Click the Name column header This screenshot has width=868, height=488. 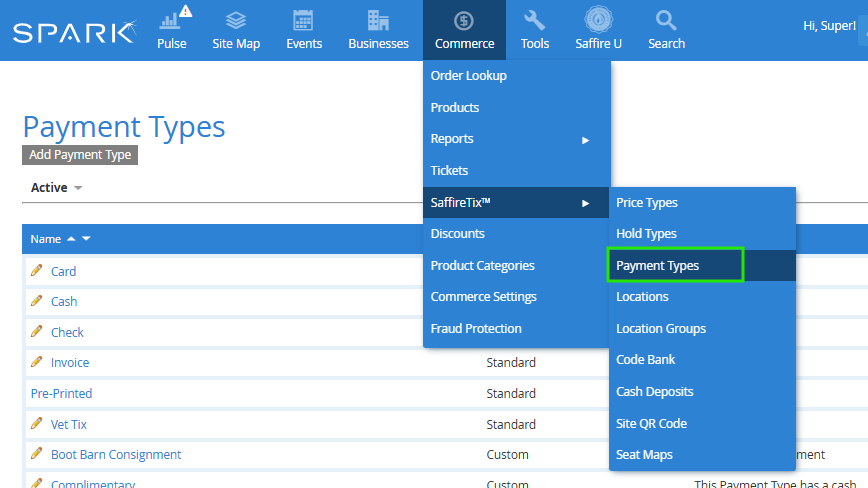(45, 239)
